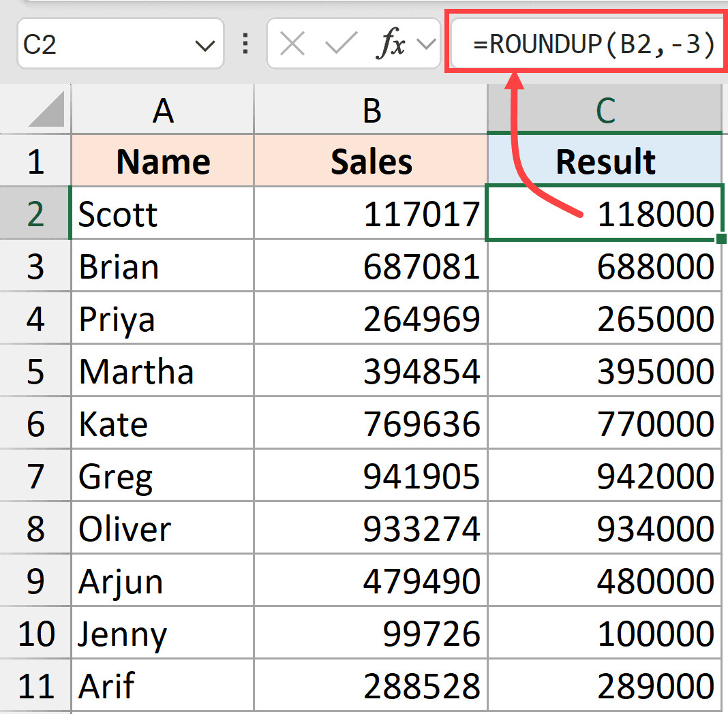Select column C header
Image resolution: width=728 pixels, height=714 pixels.
point(605,110)
